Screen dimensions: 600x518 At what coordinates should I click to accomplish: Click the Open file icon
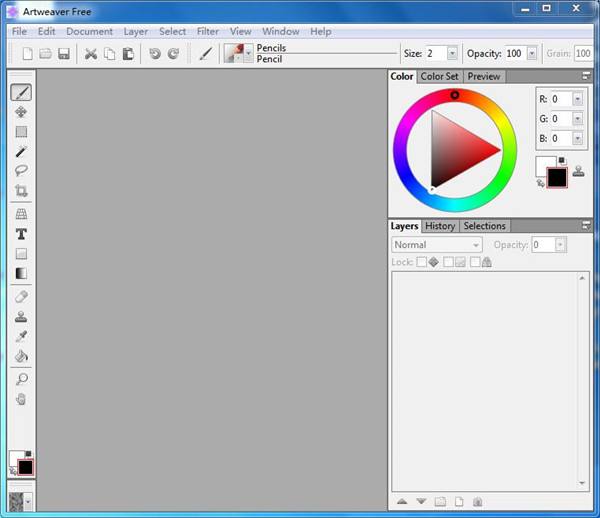[x=45, y=54]
